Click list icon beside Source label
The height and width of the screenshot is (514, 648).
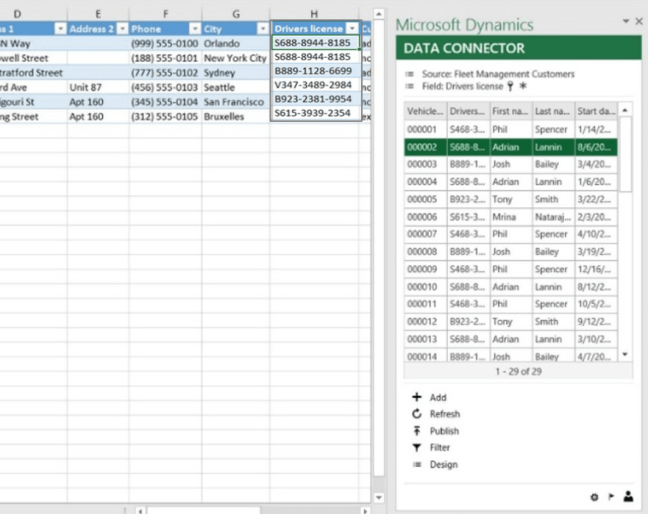click(x=410, y=74)
